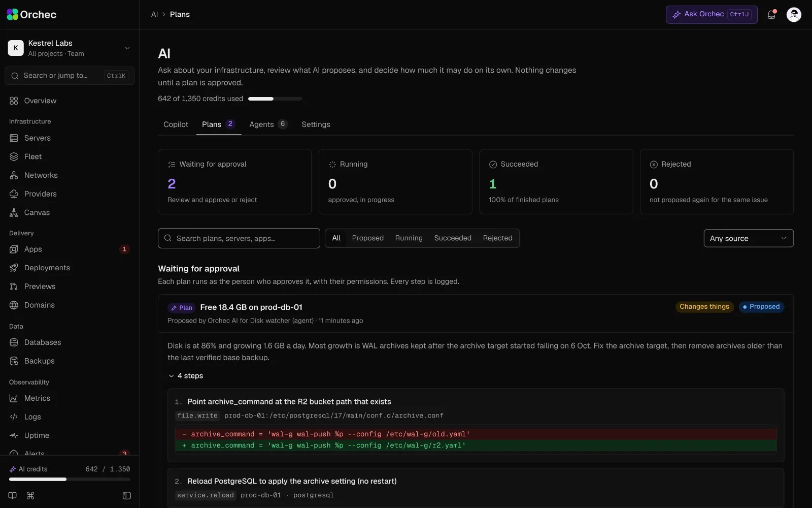This screenshot has width=812, height=508.
Task: Open keyboard shortcuts command icon
Action: (30, 496)
